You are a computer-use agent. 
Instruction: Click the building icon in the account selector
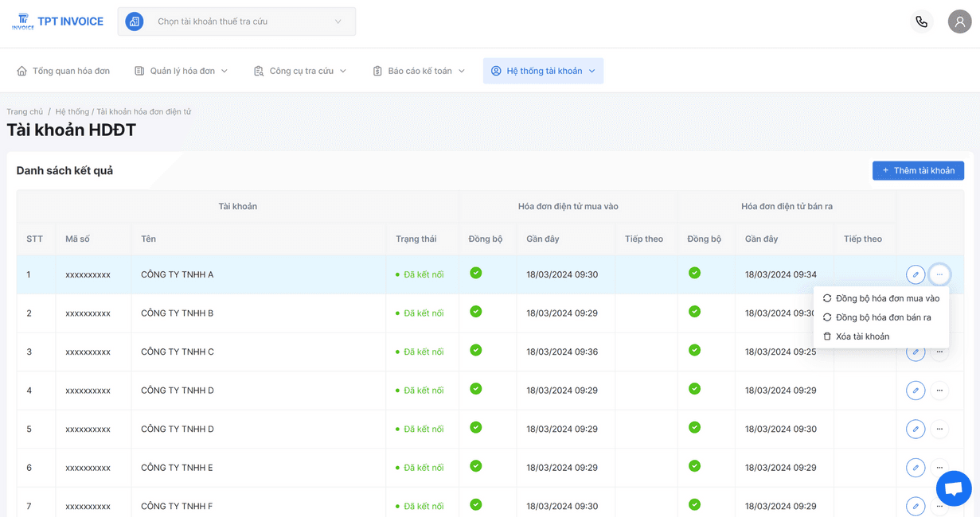pos(135,21)
